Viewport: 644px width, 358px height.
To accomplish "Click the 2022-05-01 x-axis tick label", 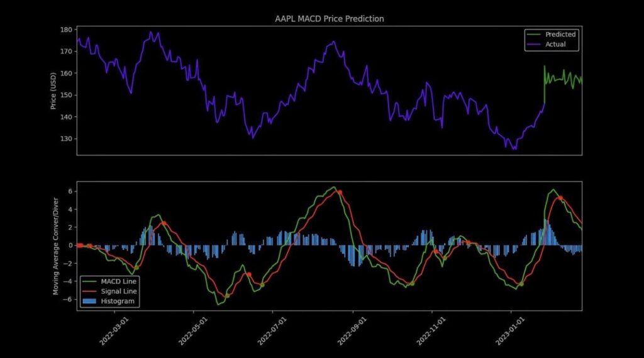I will [x=193, y=331].
